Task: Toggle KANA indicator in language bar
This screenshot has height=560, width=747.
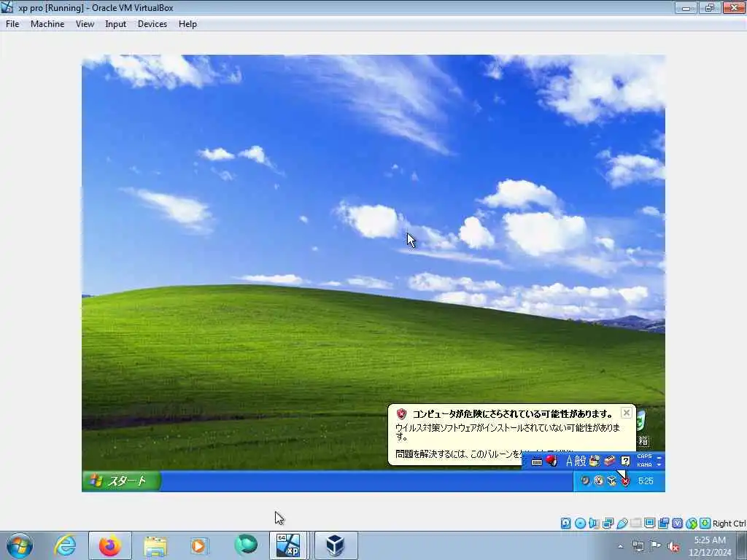Action: [x=644, y=464]
